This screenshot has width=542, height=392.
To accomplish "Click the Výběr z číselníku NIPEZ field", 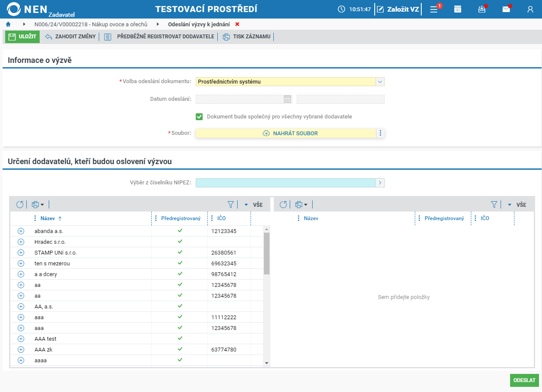I will pos(285,183).
